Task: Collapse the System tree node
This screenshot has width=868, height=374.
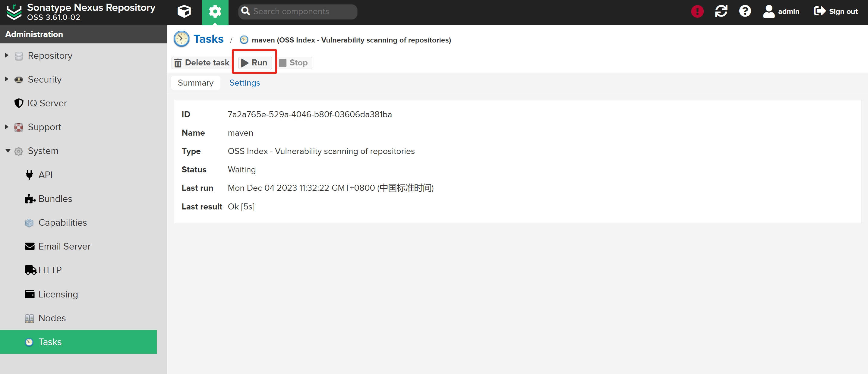Action: click(x=8, y=151)
